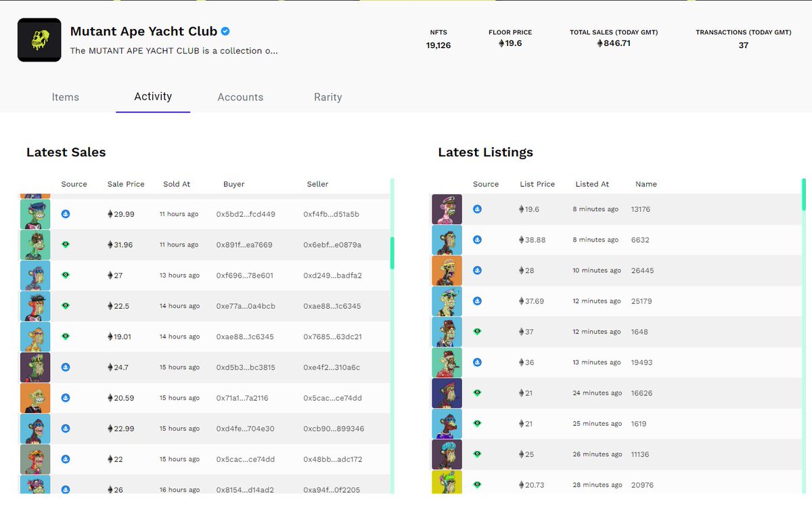The width and height of the screenshot is (812, 522).
Task: Click the floor price value 19.6 in header
Action: click(x=510, y=43)
